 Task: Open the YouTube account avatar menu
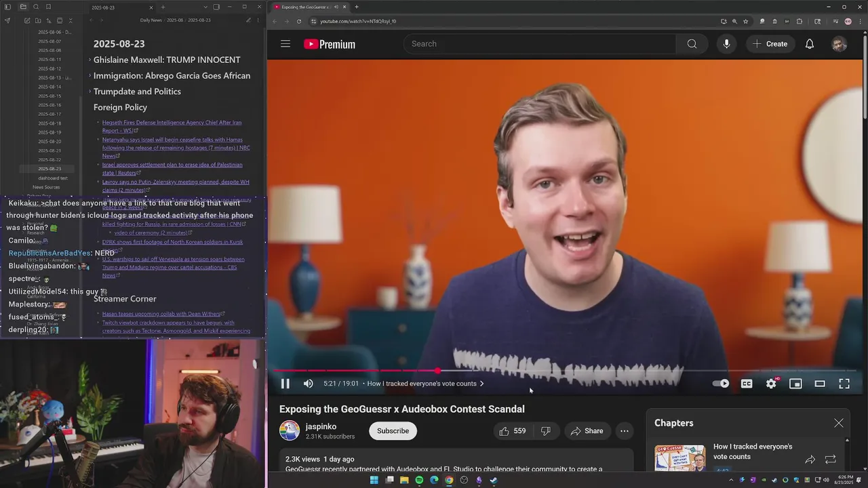[840, 44]
